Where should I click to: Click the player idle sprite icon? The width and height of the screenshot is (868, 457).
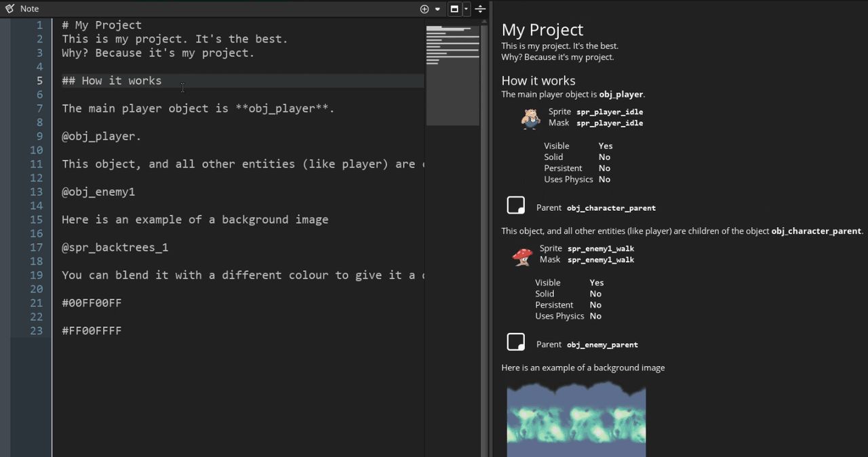(x=530, y=118)
